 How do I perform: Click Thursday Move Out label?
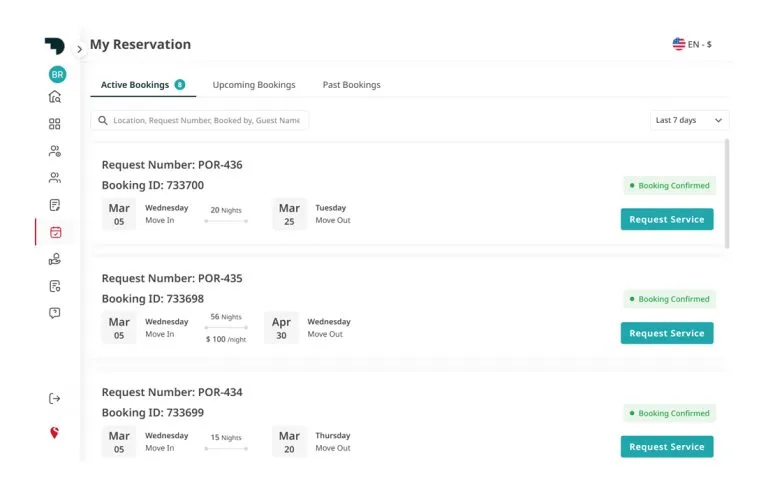333,442
